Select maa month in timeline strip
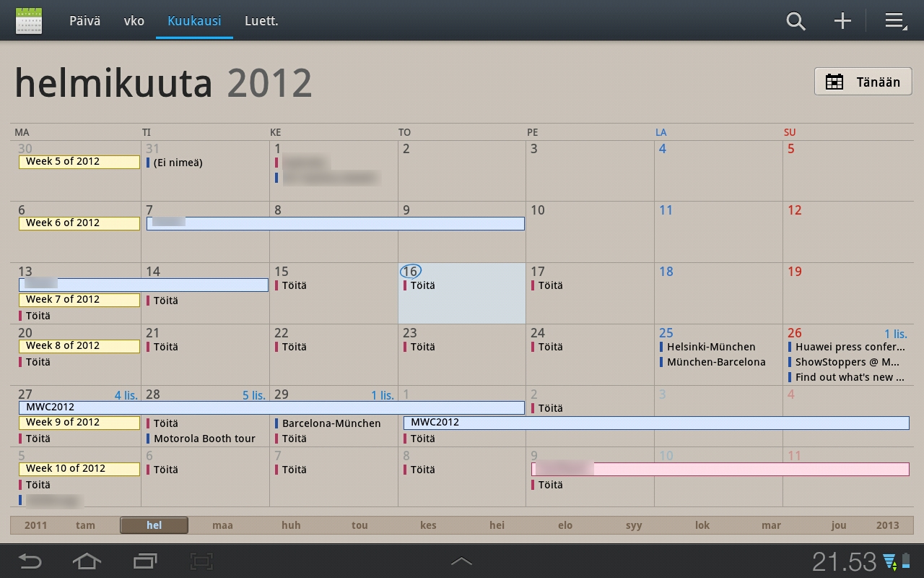 (222, 525)
